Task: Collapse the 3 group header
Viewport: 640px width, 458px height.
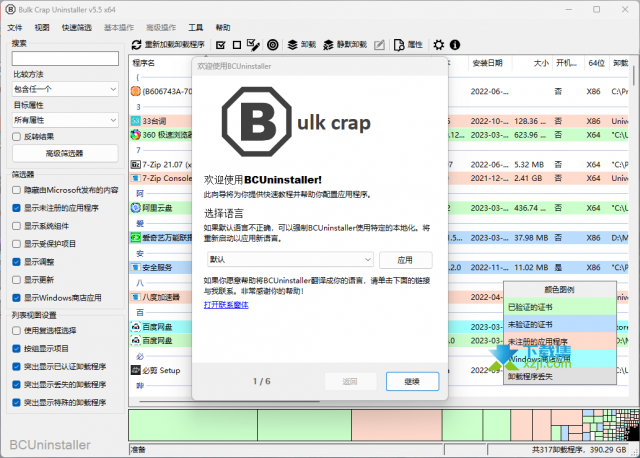Action: click(138, 107)
